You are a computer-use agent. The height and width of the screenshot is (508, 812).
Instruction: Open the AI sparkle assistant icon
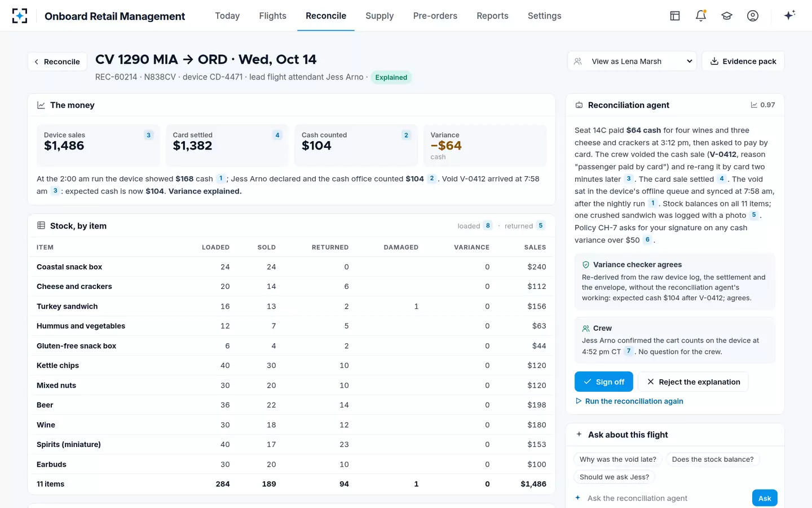(789, 15)
